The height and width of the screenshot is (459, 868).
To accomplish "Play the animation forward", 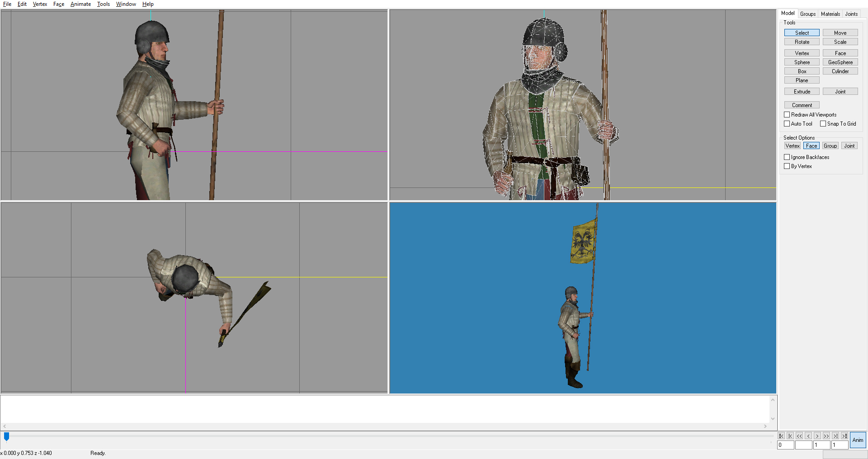I will click(x=826, y=436).
